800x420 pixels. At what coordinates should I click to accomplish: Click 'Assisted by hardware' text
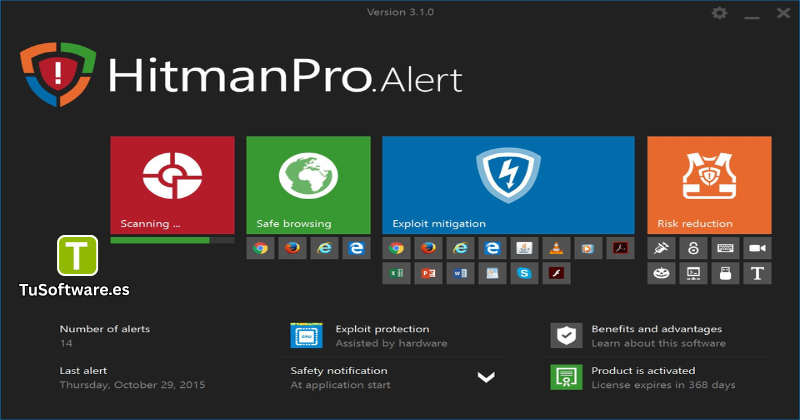(x=391, y=343)
